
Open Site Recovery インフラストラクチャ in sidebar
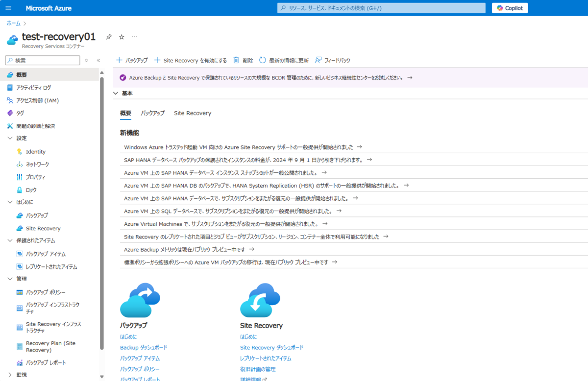pyautogui.click(x=49, y=327)
